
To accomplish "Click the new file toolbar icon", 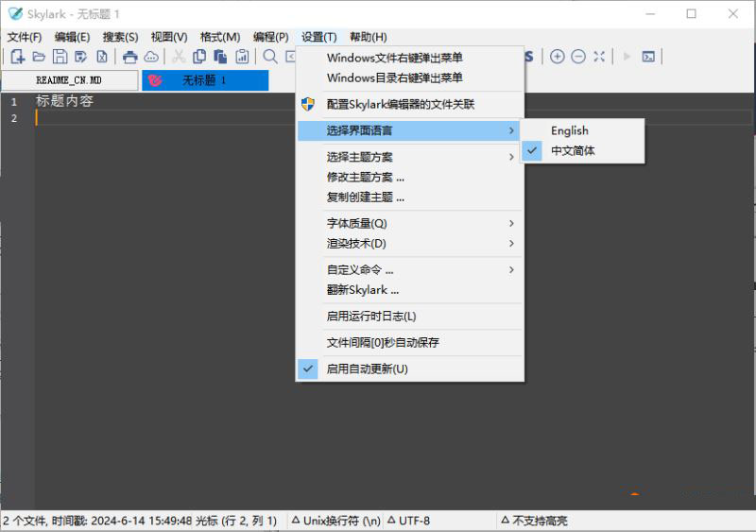I will (17, 57).
